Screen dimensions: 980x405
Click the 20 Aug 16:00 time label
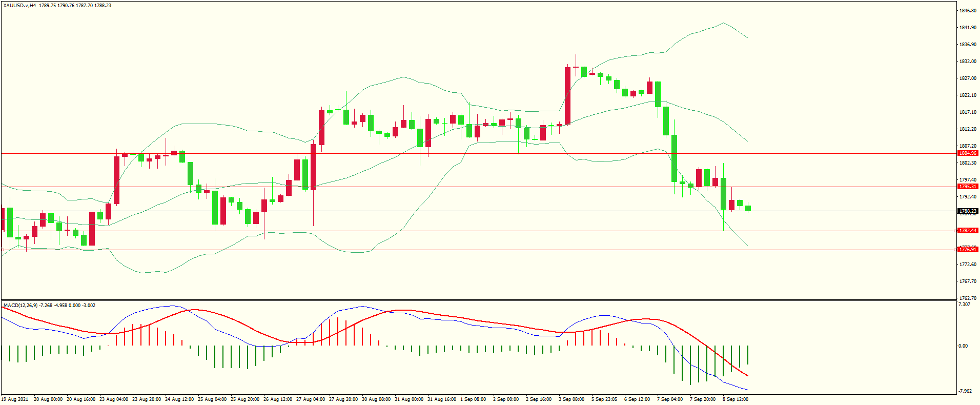[81, 399]
